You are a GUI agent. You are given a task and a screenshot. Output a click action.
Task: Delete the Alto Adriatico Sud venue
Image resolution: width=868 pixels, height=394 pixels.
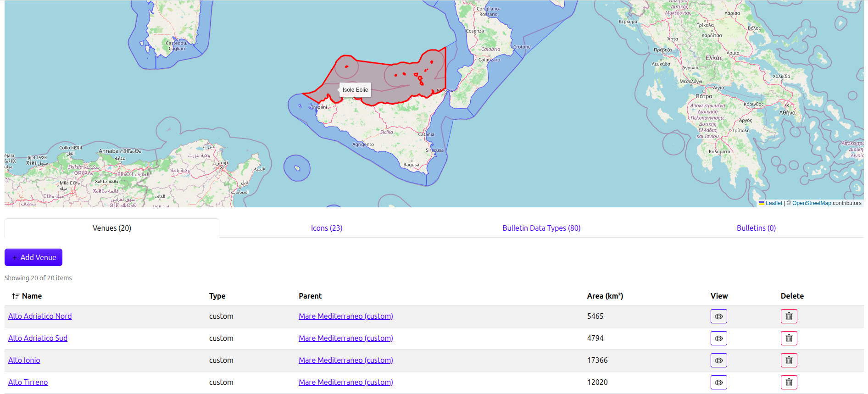coord(789,338)
